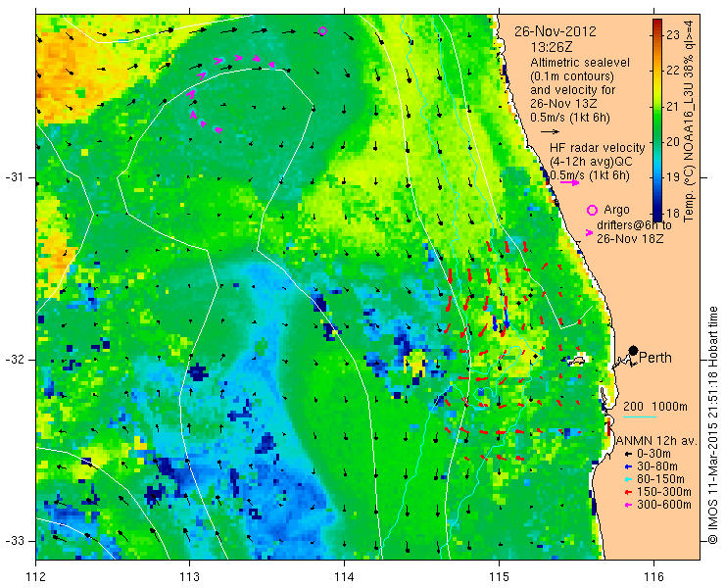Screen dimensions: 725x588
Task: Click the green 21°C region of the colorbar
Action: pos(657,107)
